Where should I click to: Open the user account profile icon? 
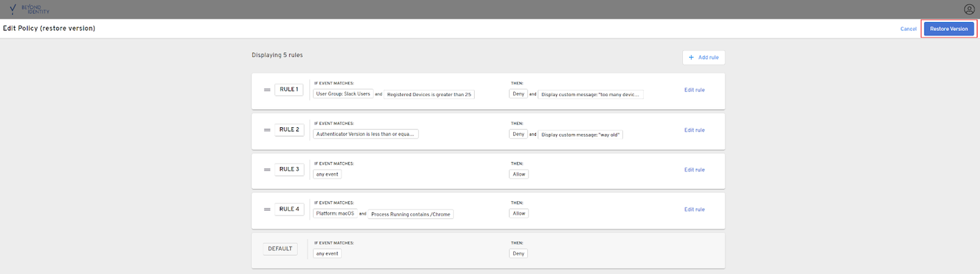[969, 9]
